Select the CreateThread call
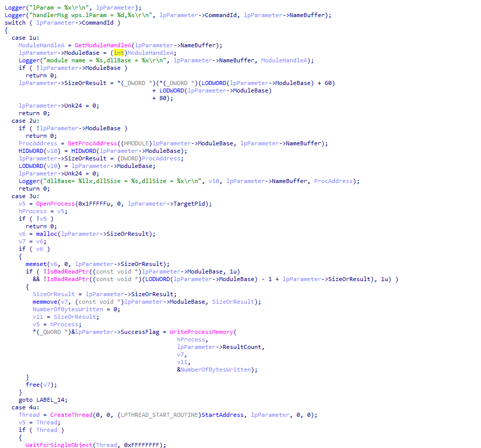The width and height of the screenshot is (481, 448). click(71, 415)
